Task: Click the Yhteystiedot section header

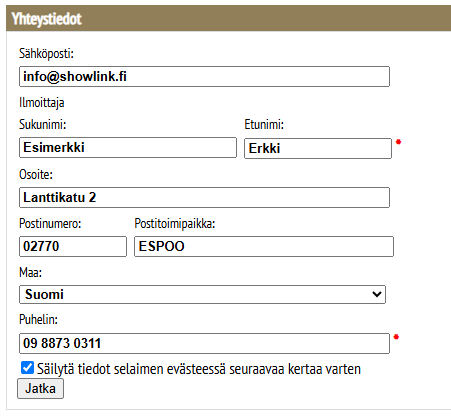Action: [x=228, y=18]
